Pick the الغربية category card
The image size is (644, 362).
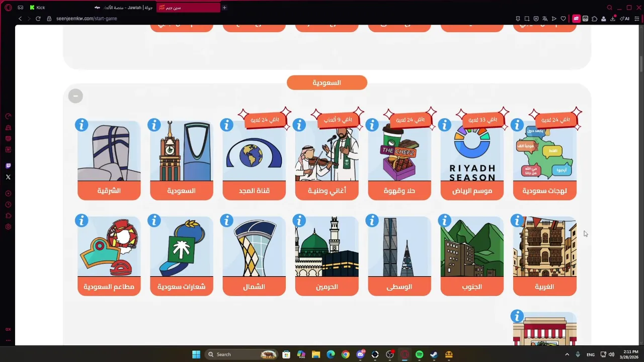pyautogui.click(x=544, y=256)
